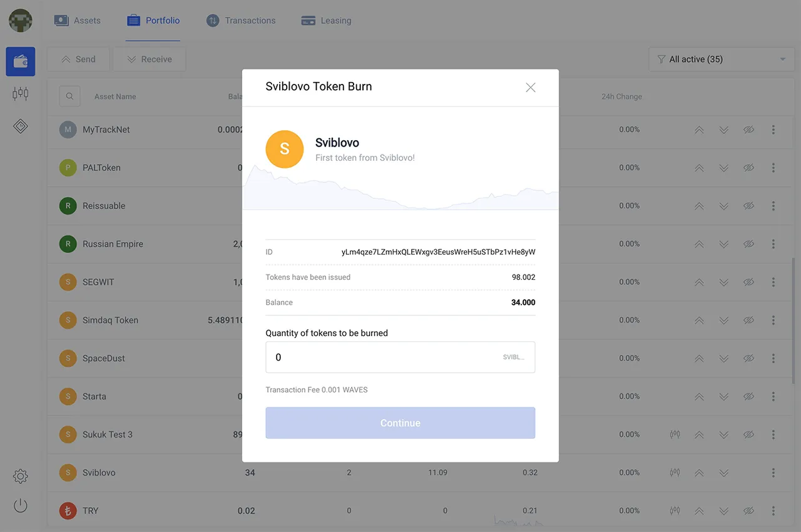Click the Simdaq Token asset name
Screen dimensions: 801x532
coord(110,320)
